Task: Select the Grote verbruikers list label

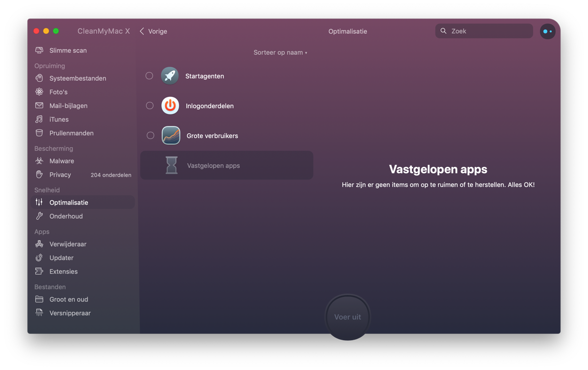Action: (212, 136)
